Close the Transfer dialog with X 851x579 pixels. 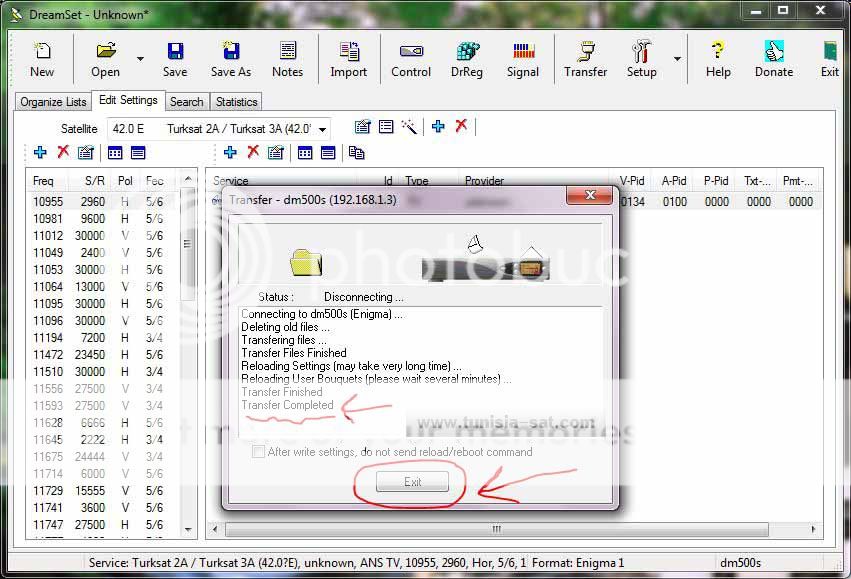590,195
